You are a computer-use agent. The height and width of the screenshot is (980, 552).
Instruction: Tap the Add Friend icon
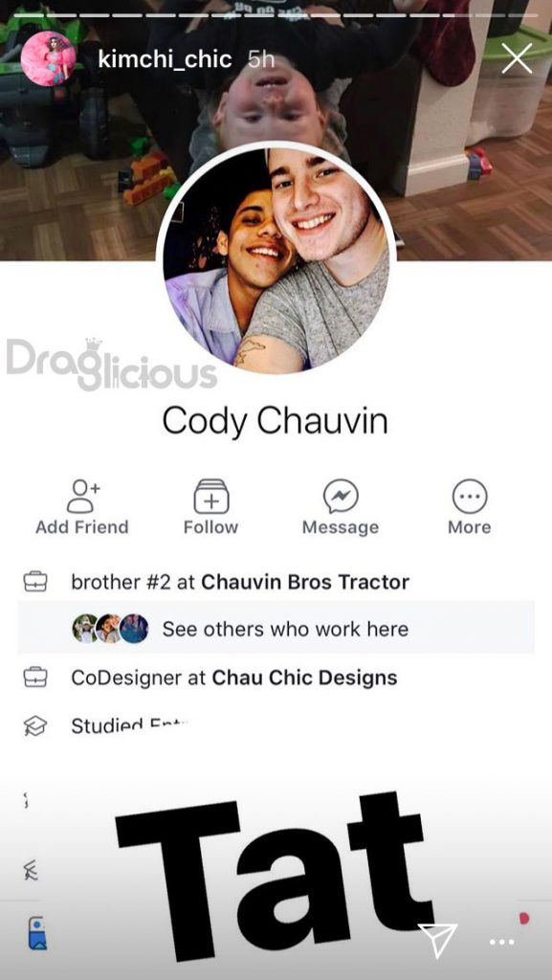tap(83, 497)
